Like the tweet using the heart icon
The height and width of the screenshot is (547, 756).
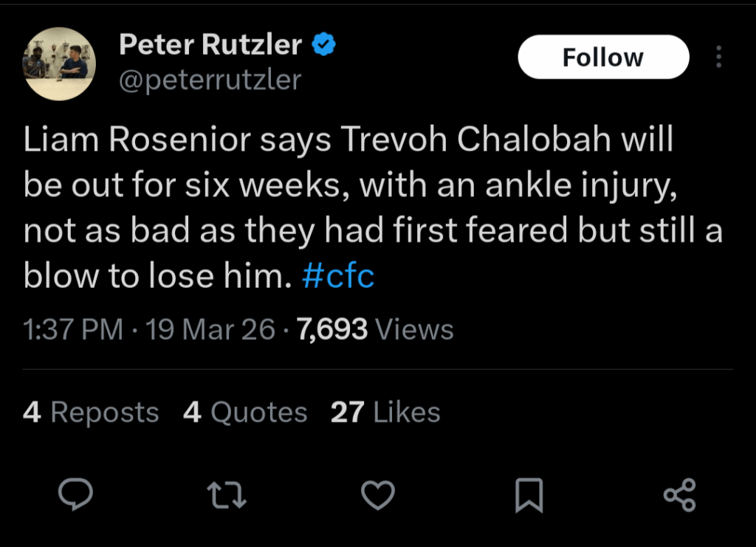pos(378,495)
